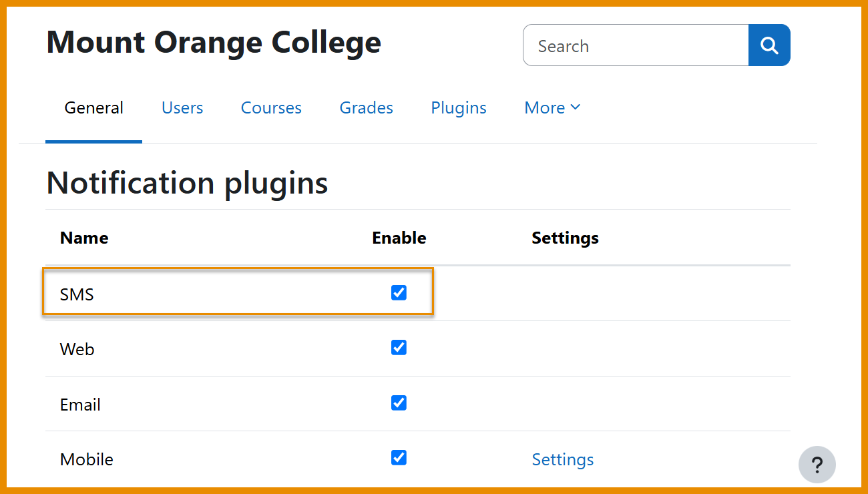This screenshot has height=494, width=868.
Task: Toggle the Mobile enable checkbox
Action: 399,457
